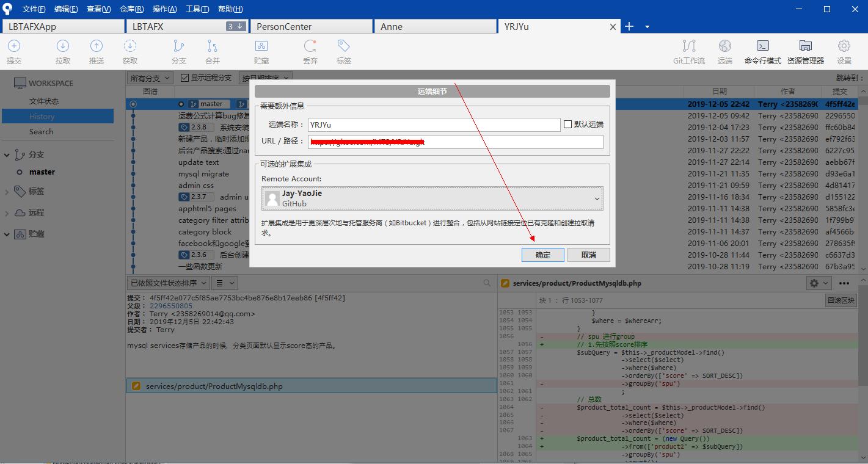Expand the 标签 section in sidebar
868x464 pixels.
(7, 192)
